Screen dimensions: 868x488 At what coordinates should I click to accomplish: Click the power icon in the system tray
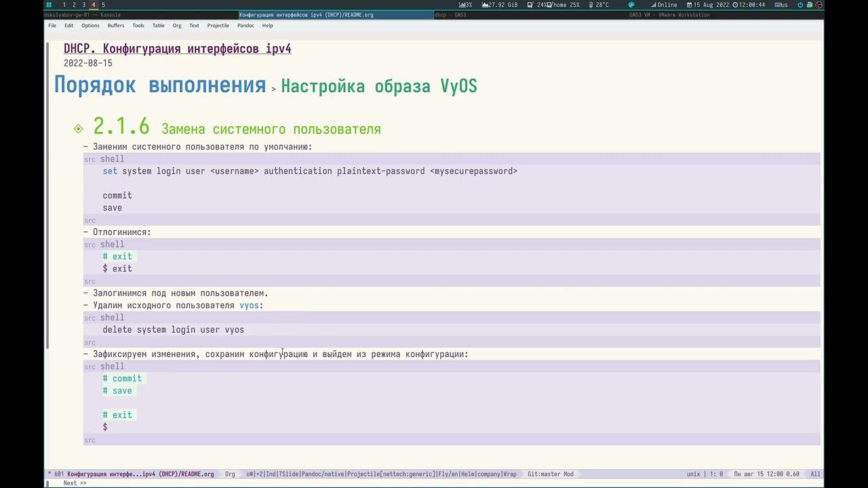point(800,5)
